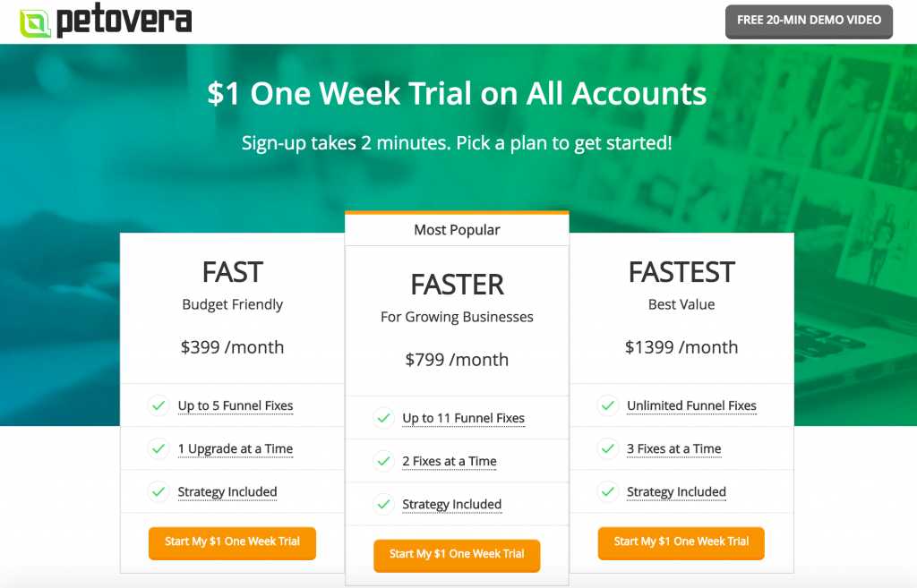Image resolution: width=917 pixels, height=588 pixels.
Task: Click the checkmark beside FAST plan's "Strategy Included"
Action: pyautogui.click(x=159, y=491)
